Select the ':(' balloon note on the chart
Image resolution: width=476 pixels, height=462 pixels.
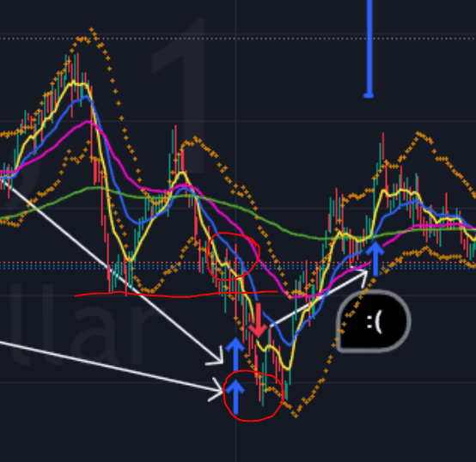(374, 321)
